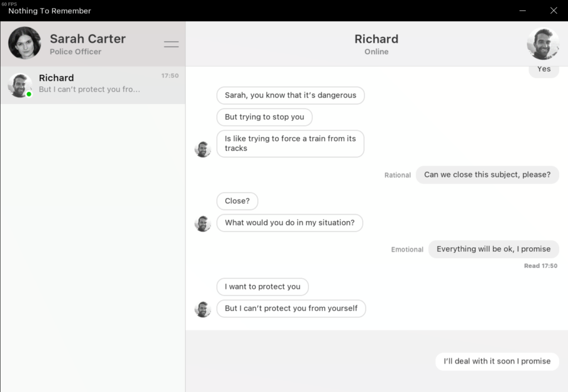Click the "Online" status under Richard's name
Viewport: 568px width, 392px height.
377,52
